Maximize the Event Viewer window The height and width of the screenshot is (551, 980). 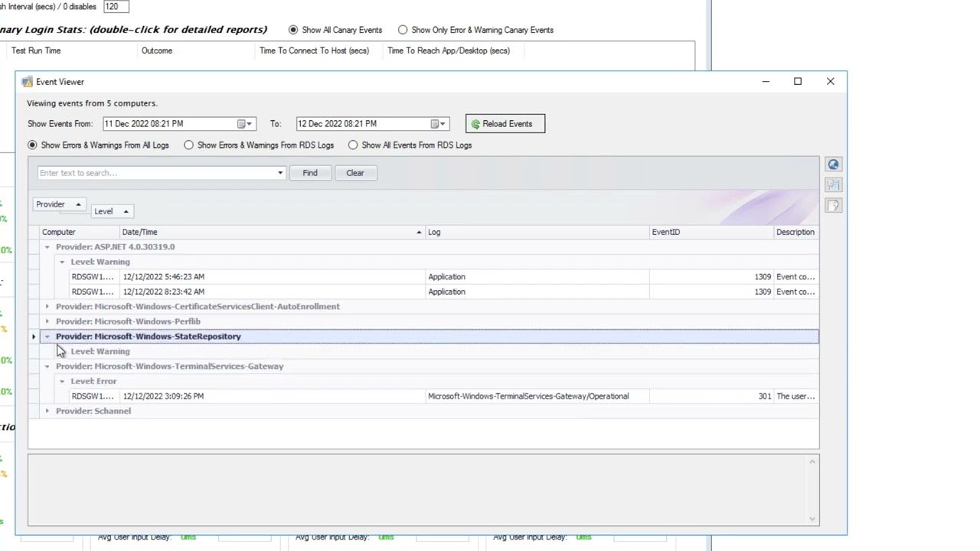click(x=798, y=81)
